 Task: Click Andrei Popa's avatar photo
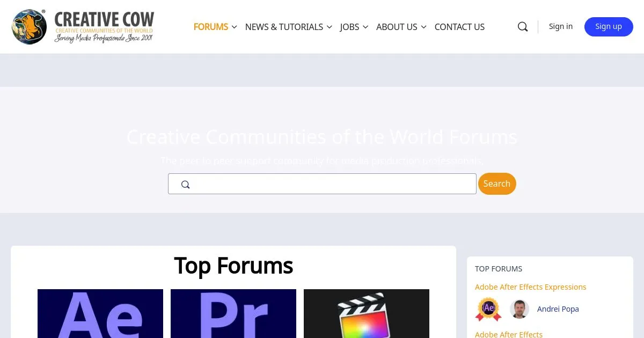pos(519,309)
